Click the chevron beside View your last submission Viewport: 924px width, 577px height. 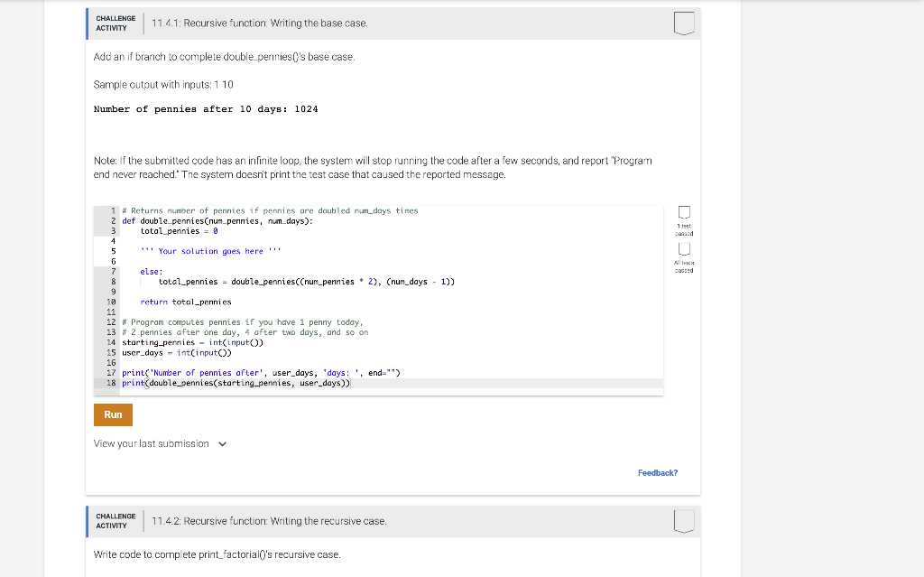coord(221,443)
